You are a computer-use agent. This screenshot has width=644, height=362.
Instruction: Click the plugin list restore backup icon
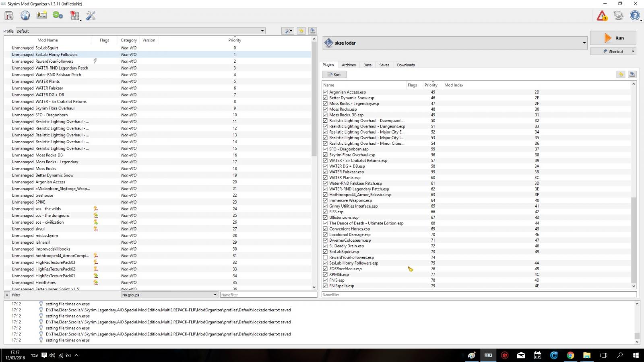pyautogui.click(x=621, y=74)
